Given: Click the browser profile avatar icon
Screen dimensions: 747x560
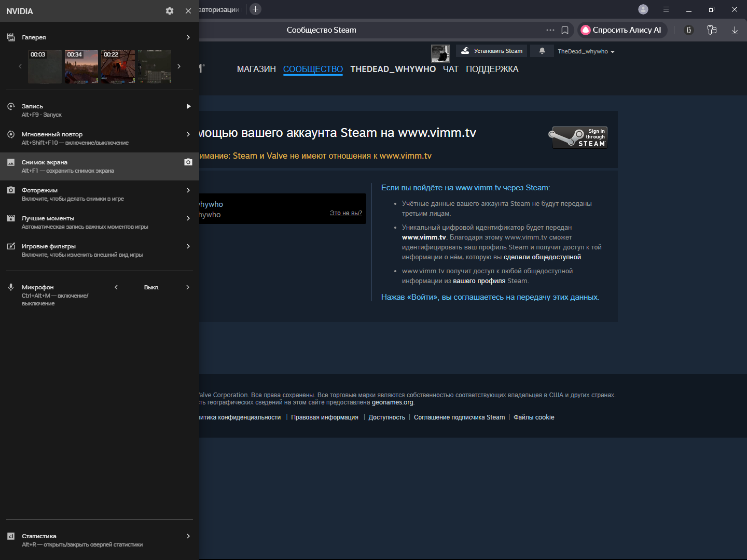Looking at the screenshot, I should (643, 9).
